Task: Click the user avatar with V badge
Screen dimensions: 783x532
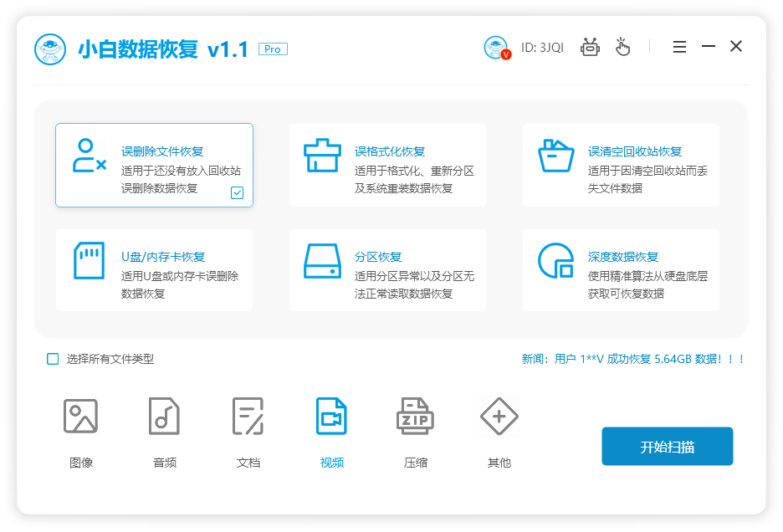Action: coord(497,47)
